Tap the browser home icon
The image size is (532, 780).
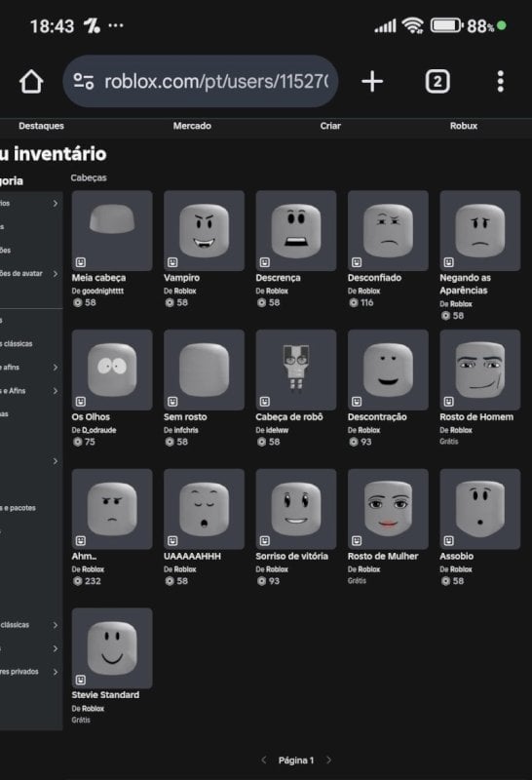click(x=31, y=82)
